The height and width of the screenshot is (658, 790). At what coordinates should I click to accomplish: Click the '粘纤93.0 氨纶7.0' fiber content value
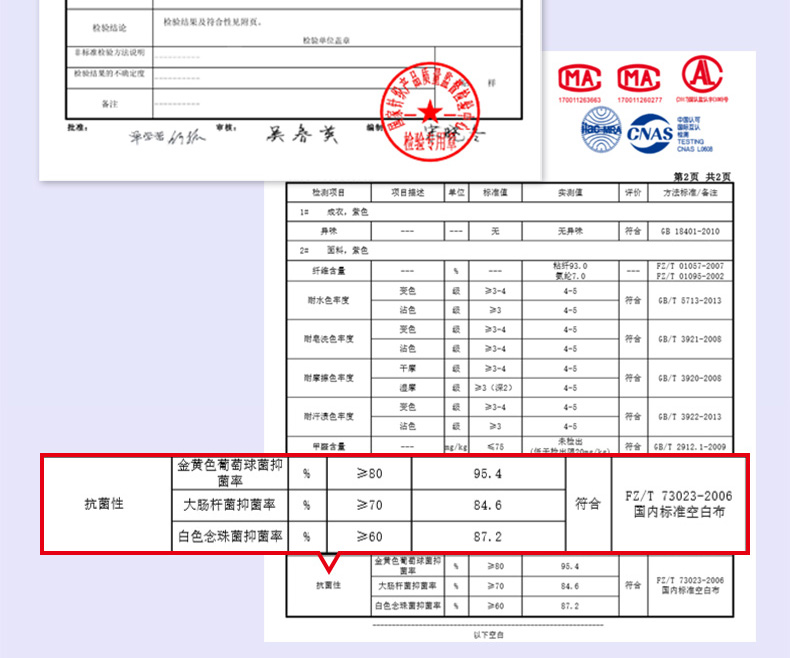[x=570, y=271]
